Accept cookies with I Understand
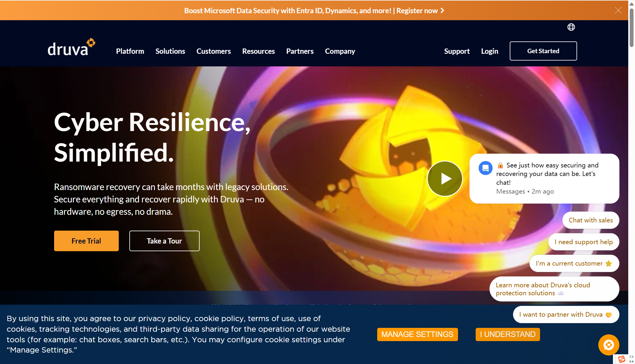This screenshot has width=635, height=364. coord(508,334)
